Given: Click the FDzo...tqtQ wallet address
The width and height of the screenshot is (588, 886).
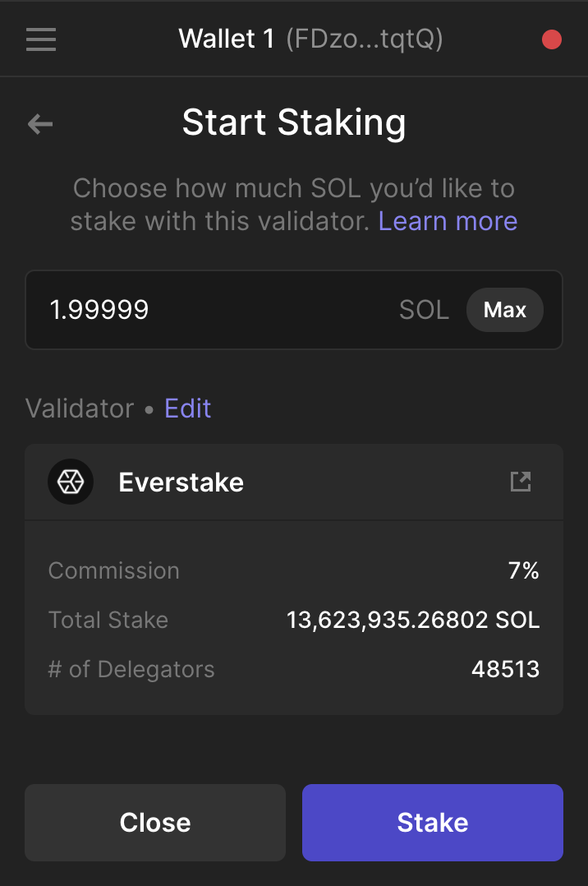Looking at the screenshot, I should (364, 39).
